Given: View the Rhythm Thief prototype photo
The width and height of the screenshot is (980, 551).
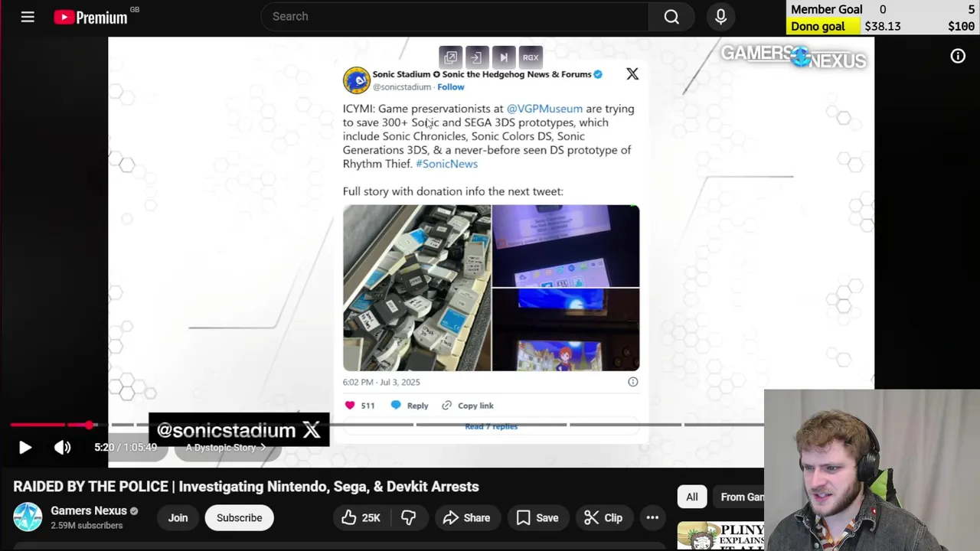Looking at the screenshot, I should (566, 330).
